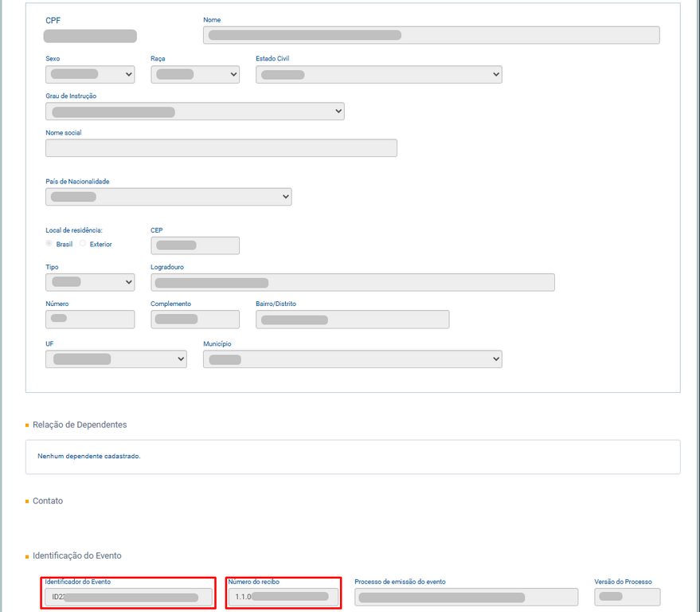Click the Bairro/Distrito field

[x=352, y=320]
